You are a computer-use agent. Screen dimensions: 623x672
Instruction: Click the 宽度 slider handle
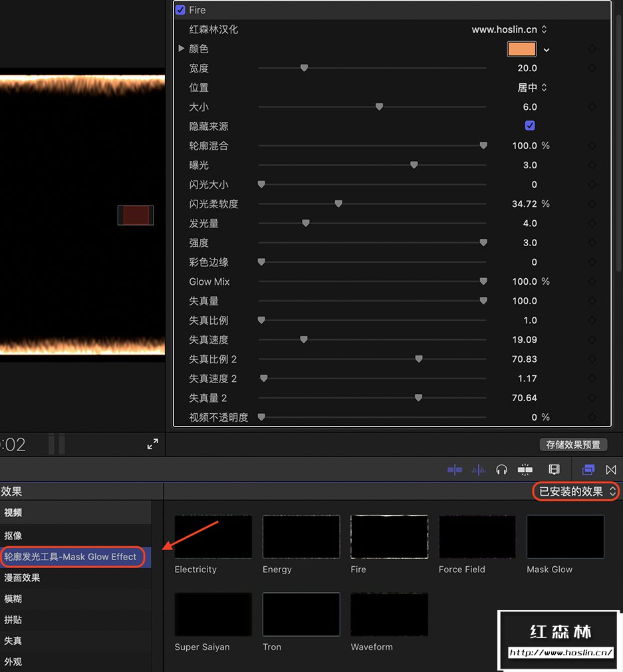[304, 68]
